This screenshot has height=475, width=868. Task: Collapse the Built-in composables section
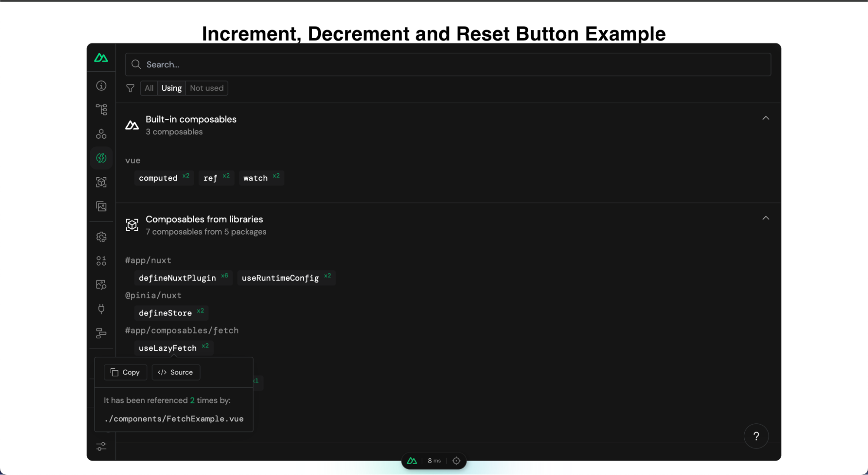(766, 118)
